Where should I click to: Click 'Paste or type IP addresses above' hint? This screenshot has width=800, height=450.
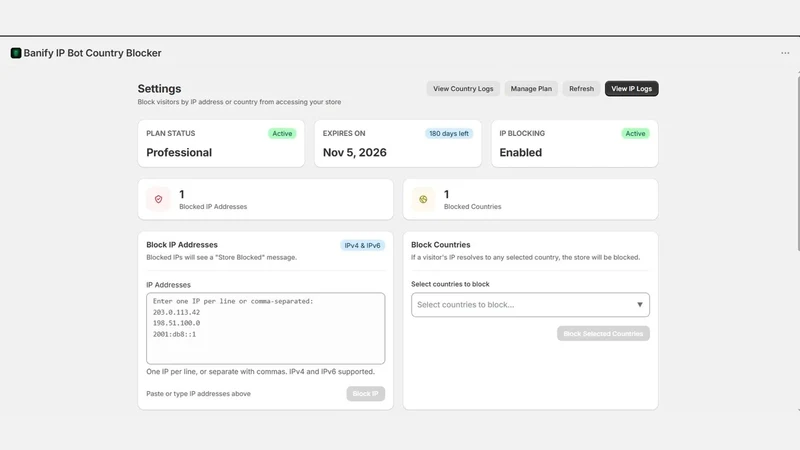pyautogui.click(x=198, y=394)
